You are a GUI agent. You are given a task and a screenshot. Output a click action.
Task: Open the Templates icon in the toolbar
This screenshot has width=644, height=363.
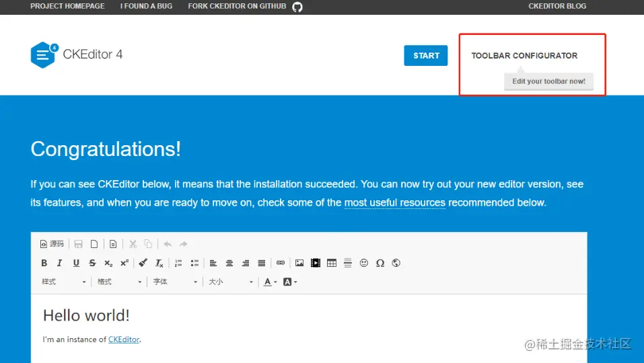(x=113, y=244)
